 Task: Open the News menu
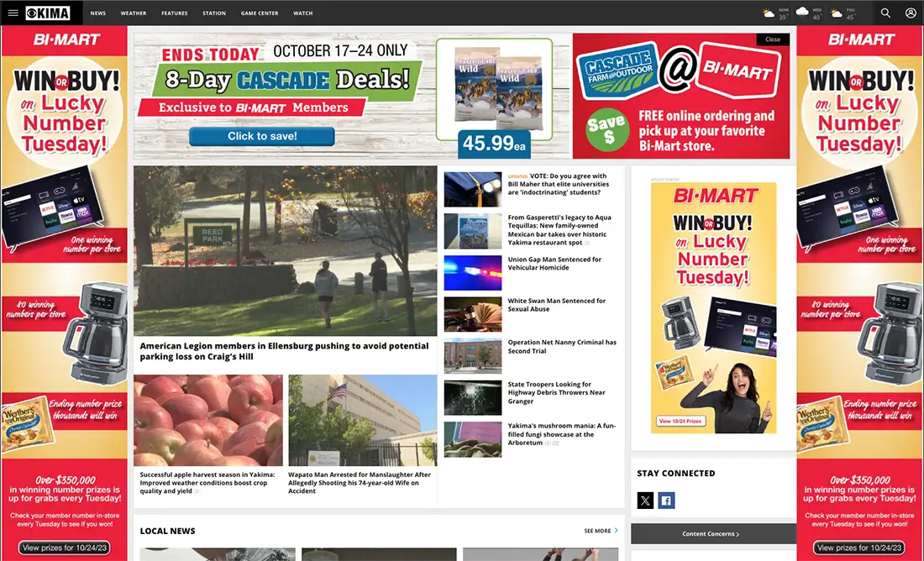97,13
